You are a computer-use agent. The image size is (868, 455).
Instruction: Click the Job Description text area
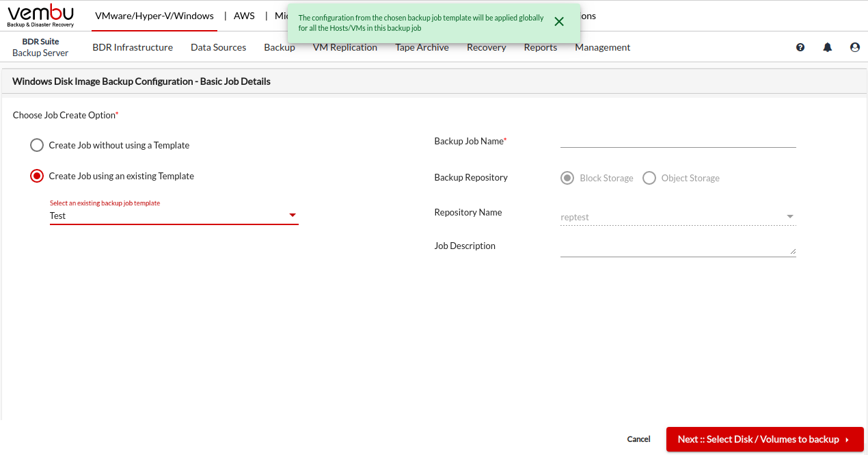pos(677,249)
